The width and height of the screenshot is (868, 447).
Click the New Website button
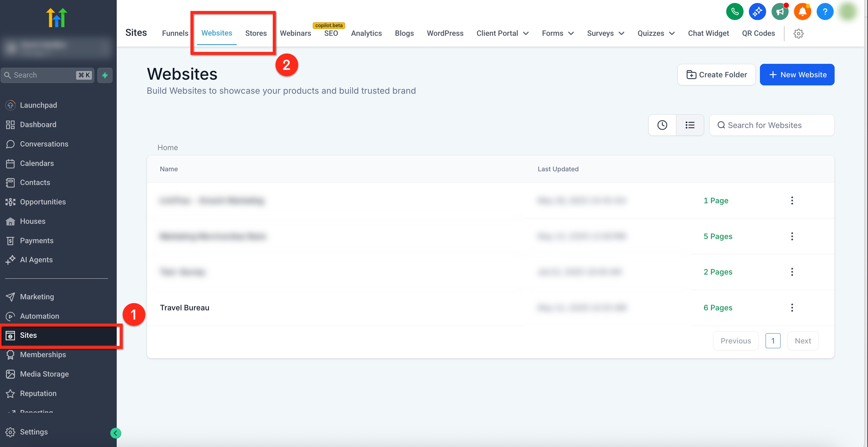coord(797,74)
